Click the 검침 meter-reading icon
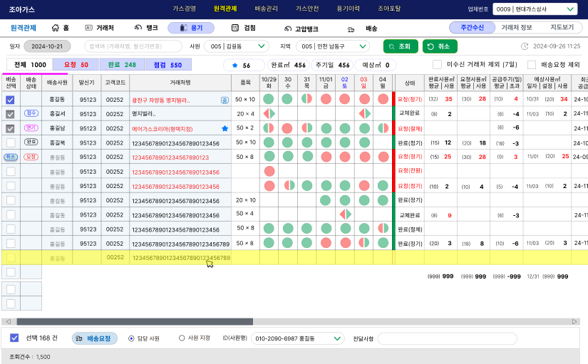This screenshot has height=364, width=588. [235, 28]
